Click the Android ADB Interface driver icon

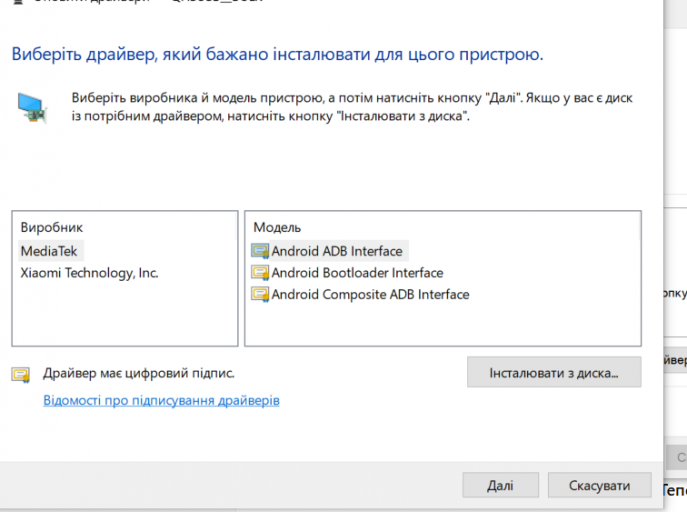click(x=260, y=251)
